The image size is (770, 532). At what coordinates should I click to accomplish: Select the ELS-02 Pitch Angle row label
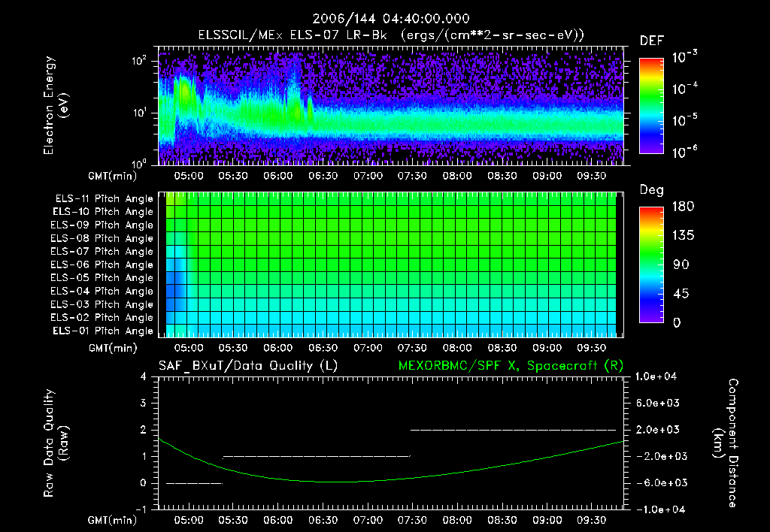click(x=102, y=318)
